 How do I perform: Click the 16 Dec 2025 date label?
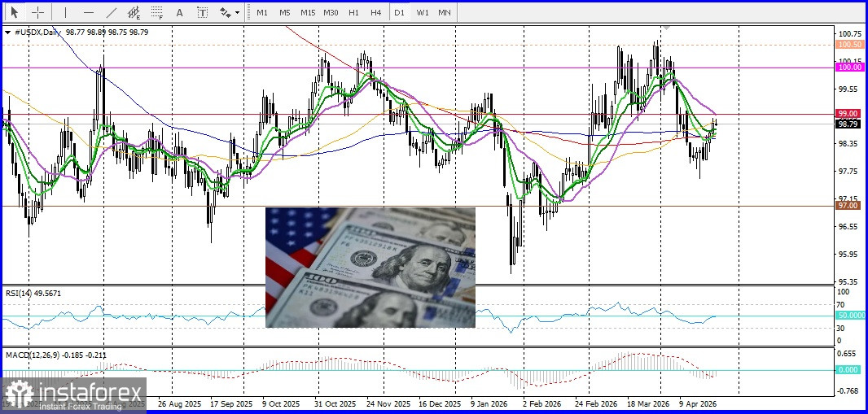440,403
